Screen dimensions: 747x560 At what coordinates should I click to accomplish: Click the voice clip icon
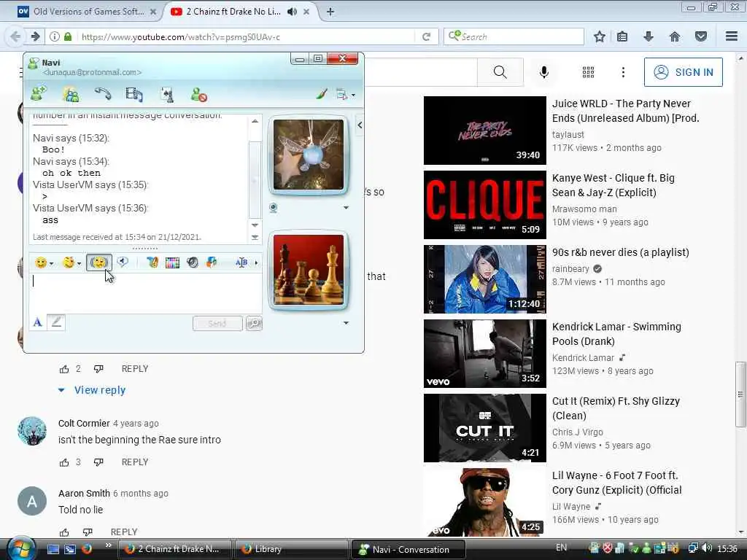(123, 262)
